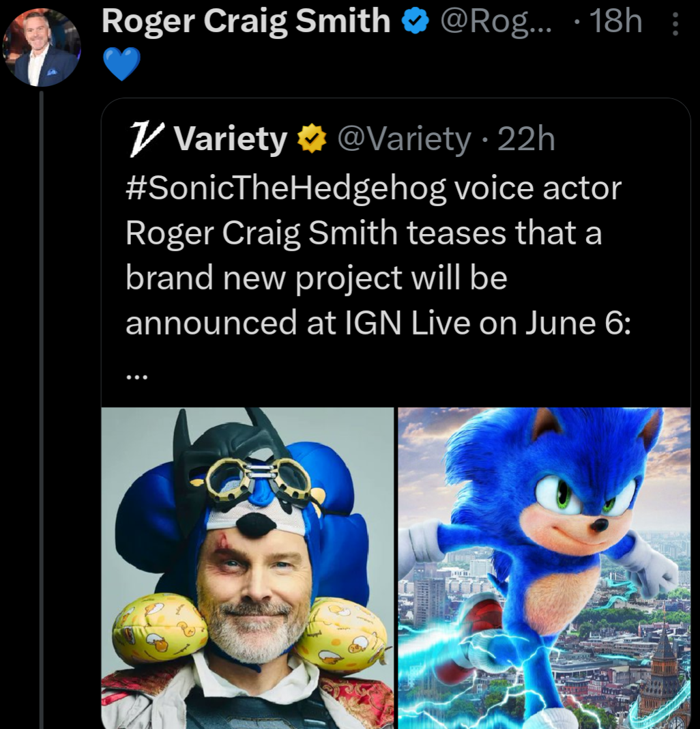Screen dimensions: 700x729
Task: Open left photo of man in Sonic hat
Action: (x=248, y=567)
